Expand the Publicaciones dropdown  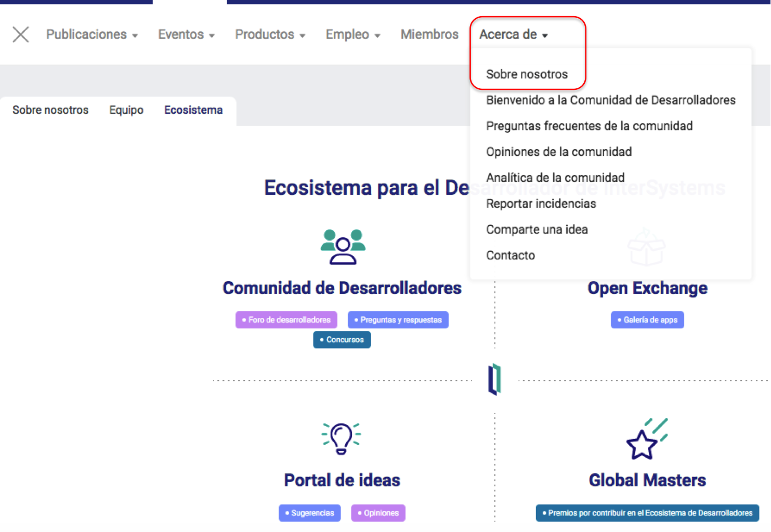coord(92,35)
